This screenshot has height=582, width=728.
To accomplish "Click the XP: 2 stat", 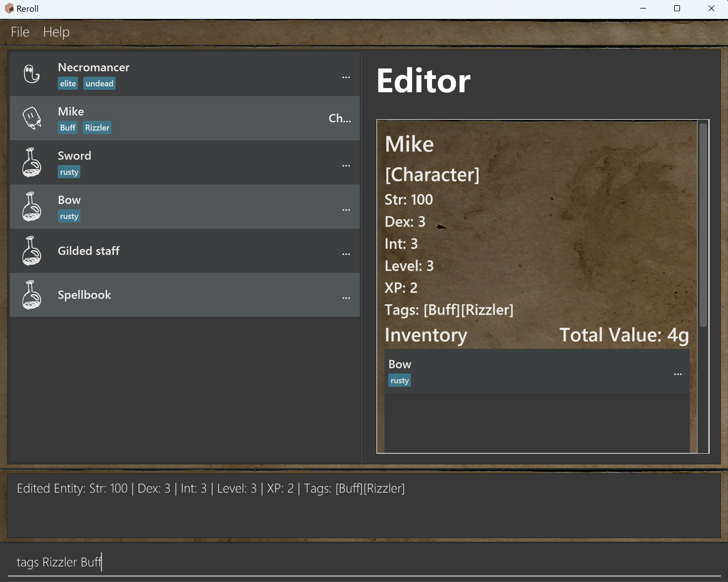I will [x=401, y=288].
